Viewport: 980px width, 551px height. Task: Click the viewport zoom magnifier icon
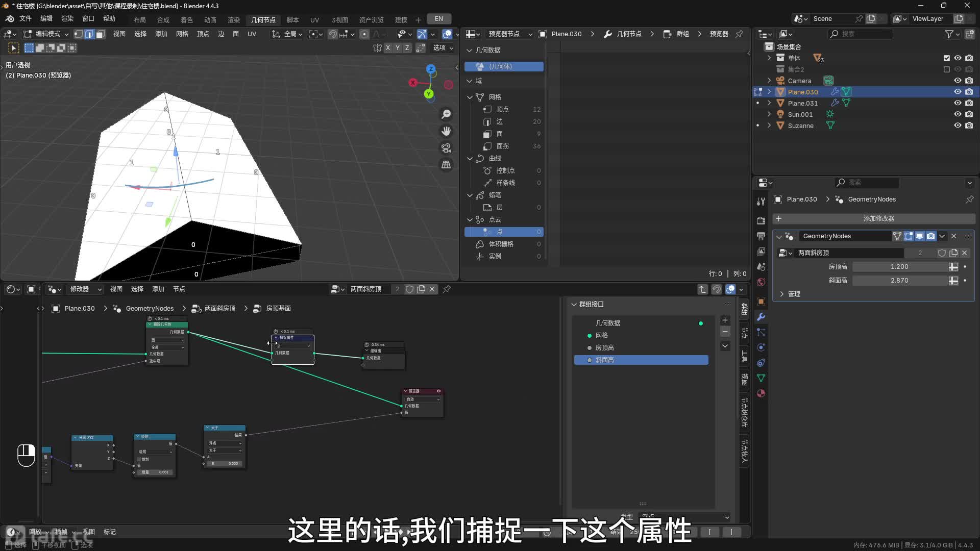446,114
